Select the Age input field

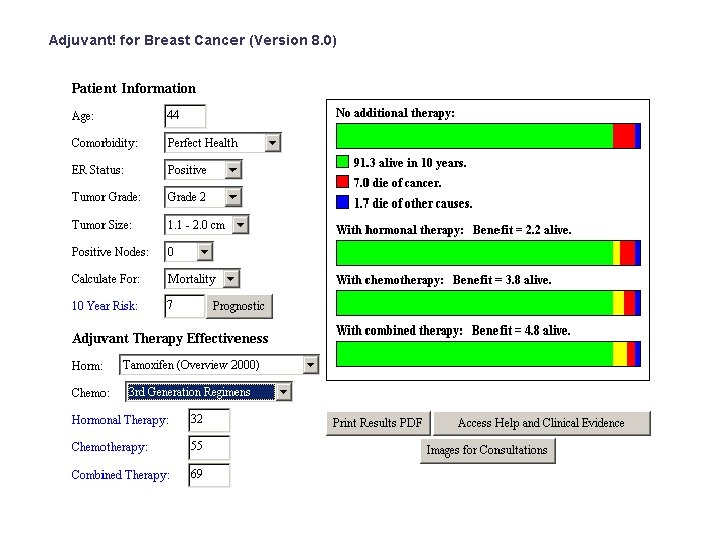185,116
